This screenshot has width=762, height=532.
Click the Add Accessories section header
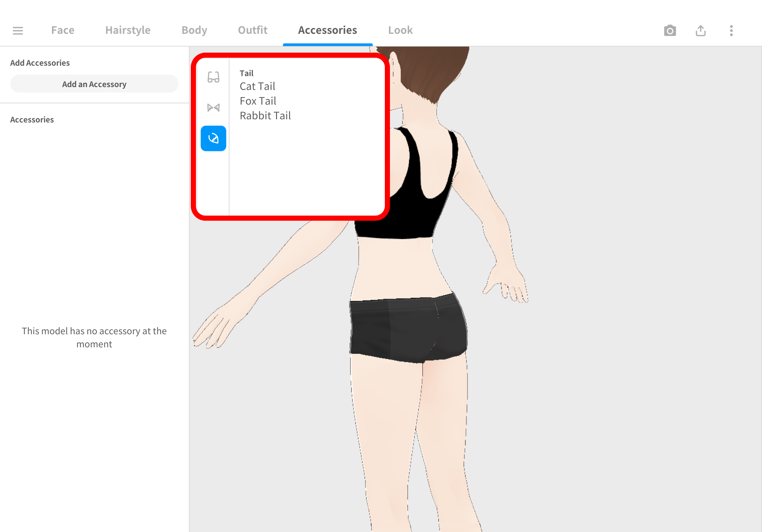click(x=40, y=63)
